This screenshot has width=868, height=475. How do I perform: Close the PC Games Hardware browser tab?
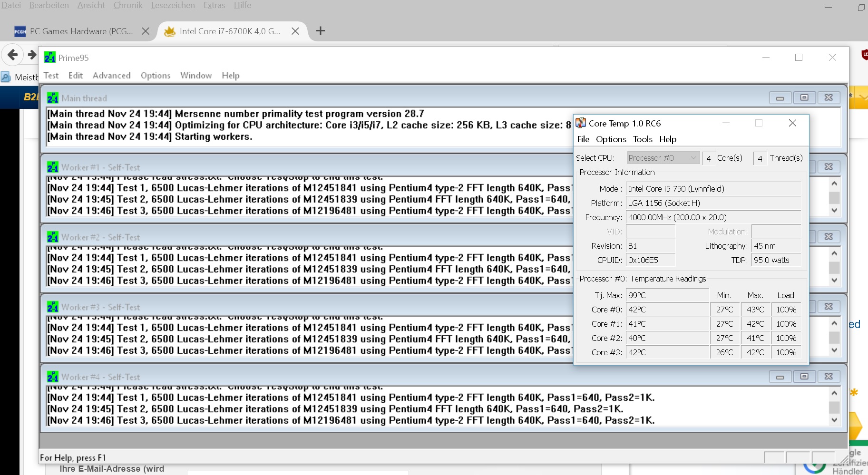point(146,31)
